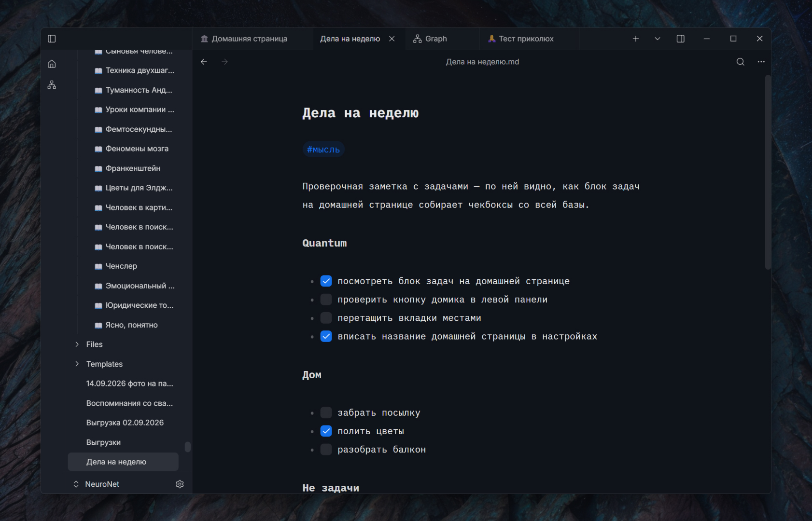Expand the Files folder
This screenshot has height=521, width=812.
click(x=77, y=344)
